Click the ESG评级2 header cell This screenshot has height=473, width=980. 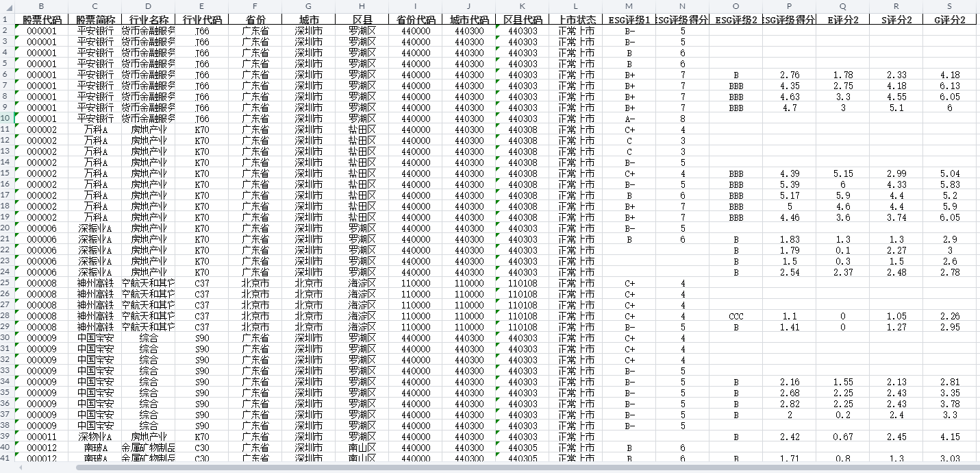point(736,19)
